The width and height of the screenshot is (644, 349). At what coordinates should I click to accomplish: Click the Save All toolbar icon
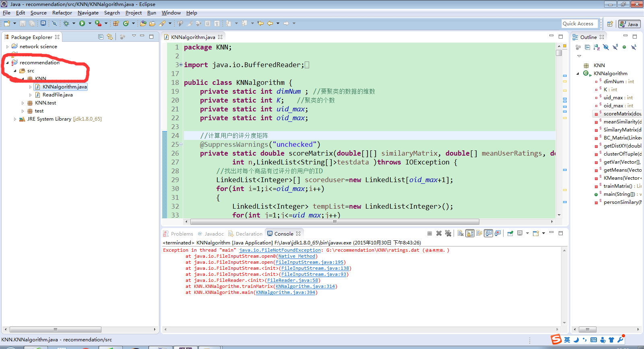32,24
